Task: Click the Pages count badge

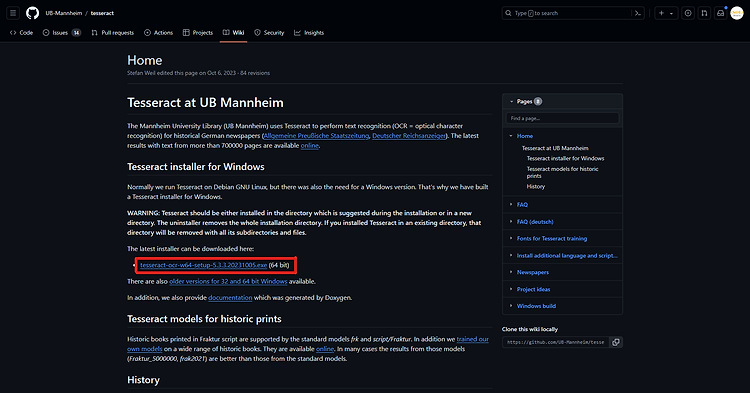Action: coord(538,101)
